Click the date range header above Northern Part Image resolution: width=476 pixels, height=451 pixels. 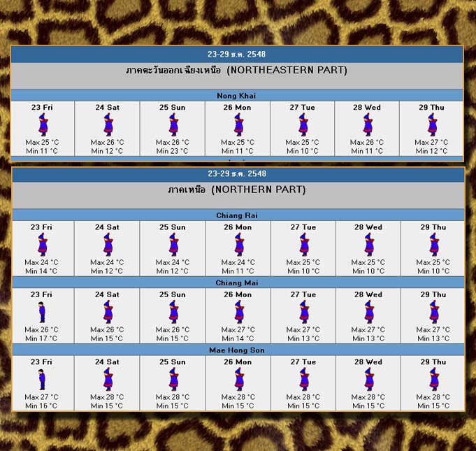(237, 173)
